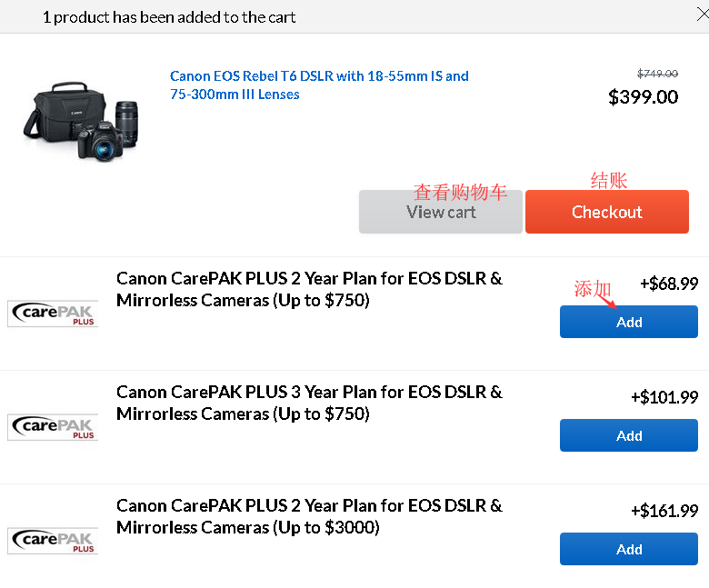The height and width of the screenshot is (588, 709).
Task: Click the +$161.99 plan price label
Action: pyautogui.click(x=664, y=511)
